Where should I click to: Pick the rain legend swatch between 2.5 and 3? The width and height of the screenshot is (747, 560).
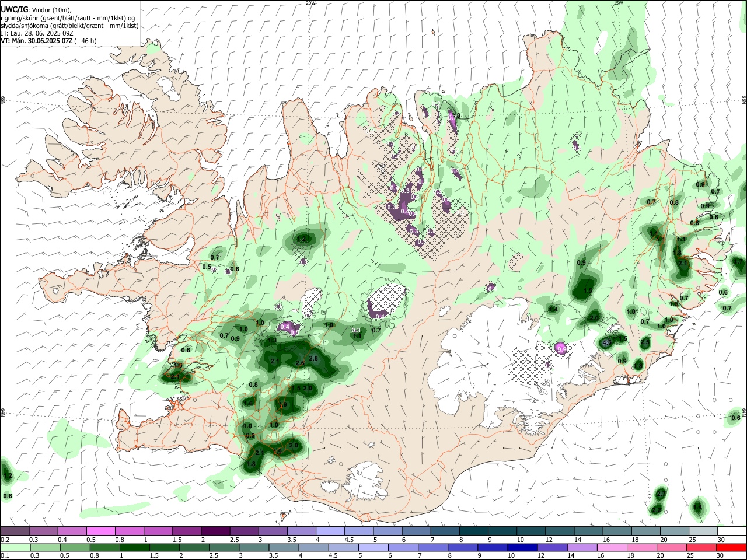tap(224, 547)
